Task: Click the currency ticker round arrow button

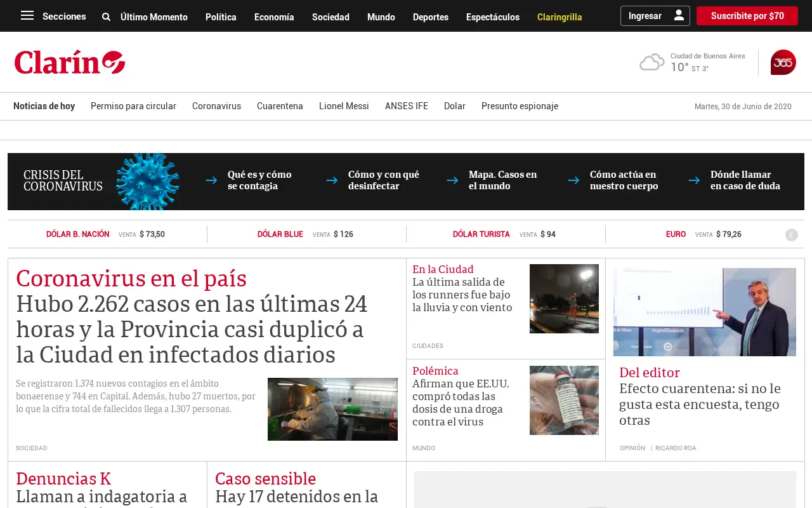Action: pyautogui.click(x=791, y=235)
